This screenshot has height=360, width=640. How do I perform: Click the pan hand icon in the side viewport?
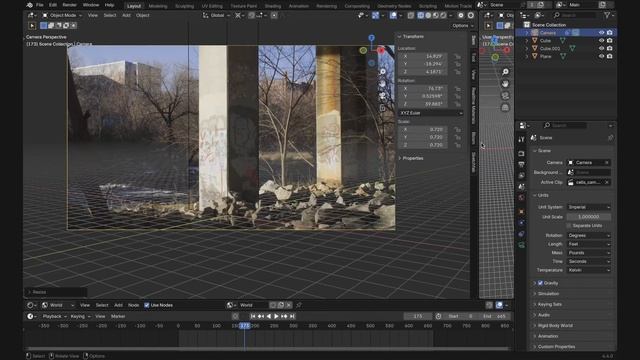(x=505, y=84)
